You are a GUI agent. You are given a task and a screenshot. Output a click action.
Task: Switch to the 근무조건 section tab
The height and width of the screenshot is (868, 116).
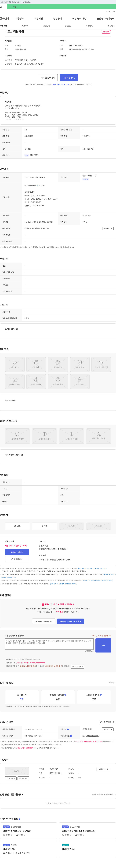(x=25, y=26)
